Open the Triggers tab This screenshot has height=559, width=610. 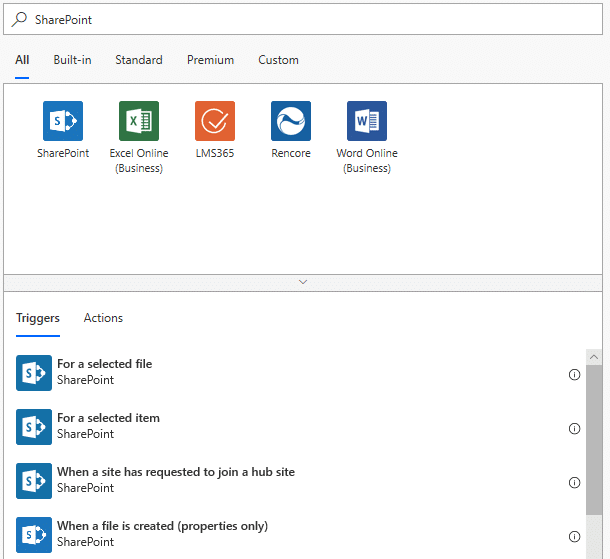[38, 318]
